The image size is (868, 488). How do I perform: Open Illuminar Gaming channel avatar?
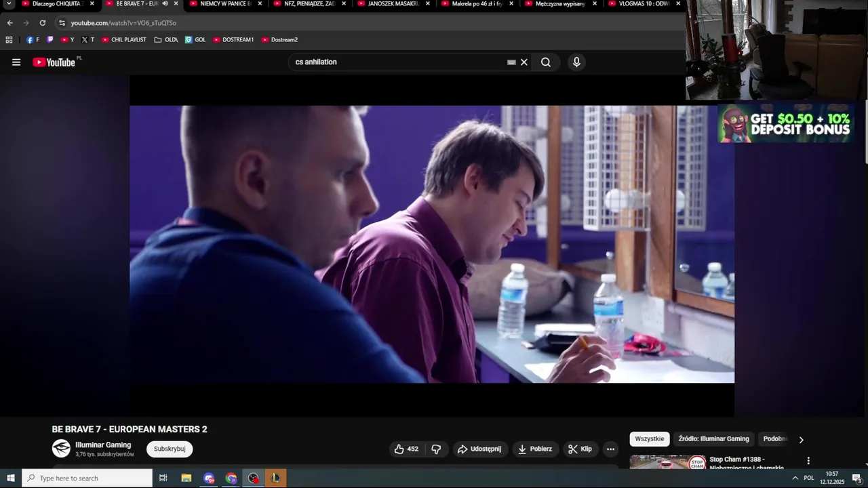61,449
